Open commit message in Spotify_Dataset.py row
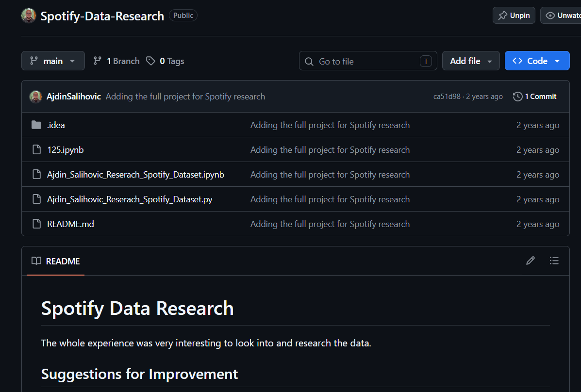The width and height of the screenshot is (581, 392). [330, 199]
